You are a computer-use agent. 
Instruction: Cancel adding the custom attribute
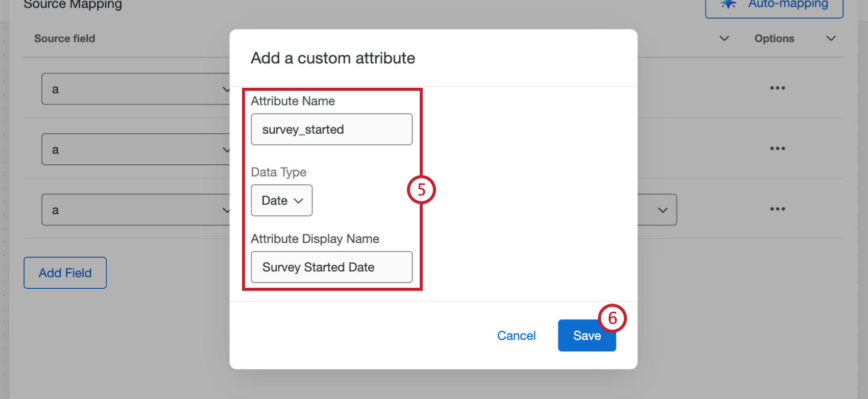[516, 336]
